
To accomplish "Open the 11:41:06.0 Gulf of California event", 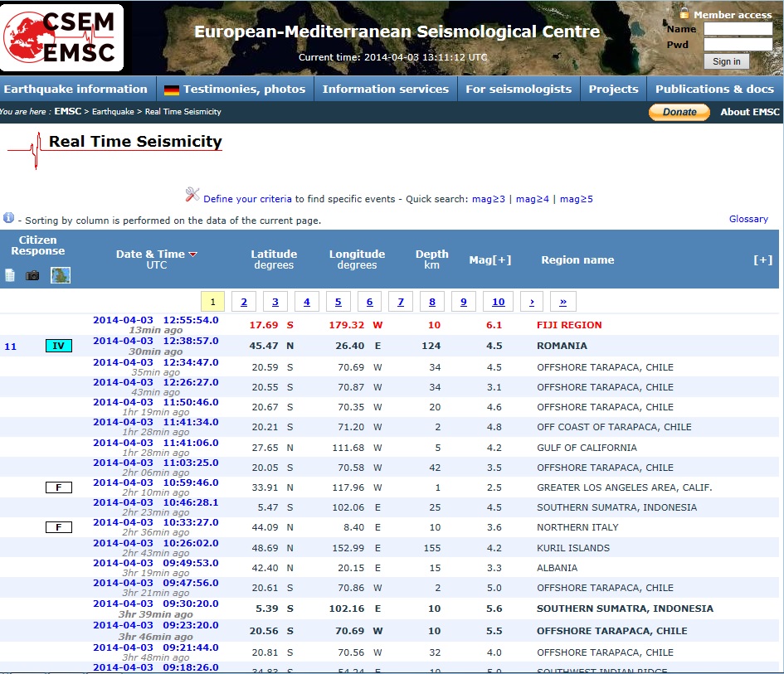I will (156, 443).
